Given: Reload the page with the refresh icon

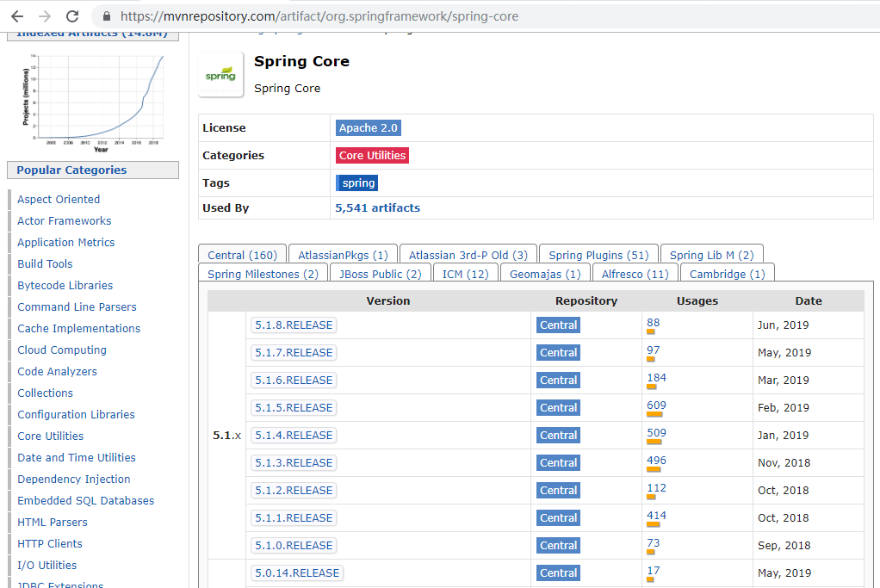Looking at the screenshot, I should click(x=72, y=16).
